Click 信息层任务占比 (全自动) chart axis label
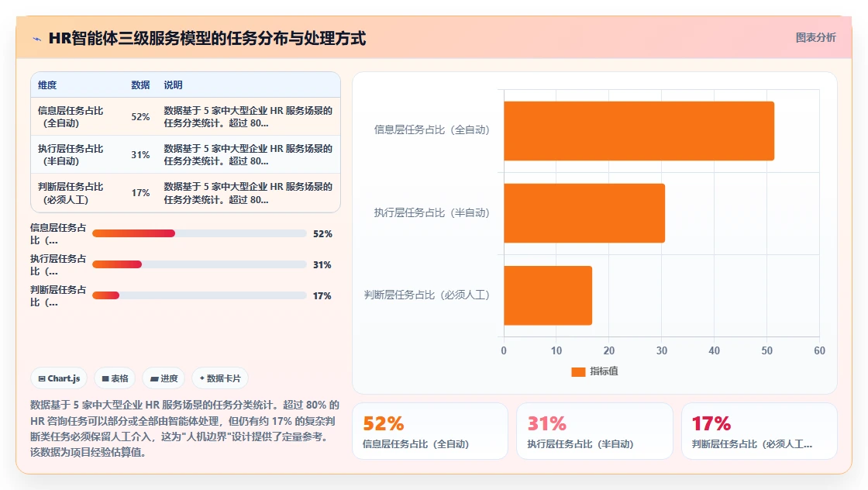Image resolution: width=868 pixels, height=490 pixels. tap(432, 129)
